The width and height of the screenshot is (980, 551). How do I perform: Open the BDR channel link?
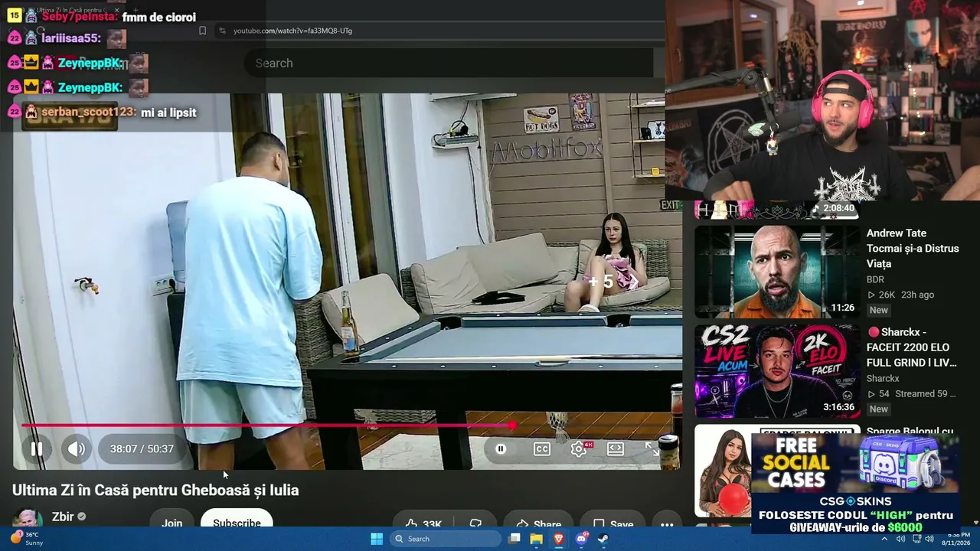[875, 279]
